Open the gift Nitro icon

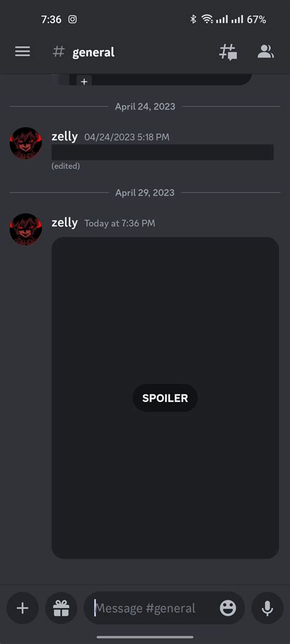pyautogui.click(x=61, y=609)
